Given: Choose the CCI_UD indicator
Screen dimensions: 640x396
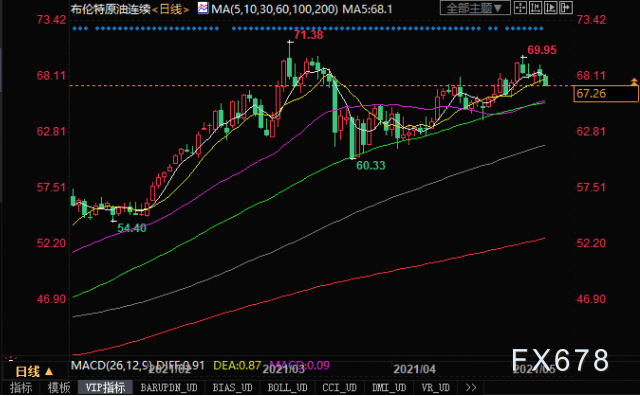Looking at the screenshot, I should click(340, 387).
